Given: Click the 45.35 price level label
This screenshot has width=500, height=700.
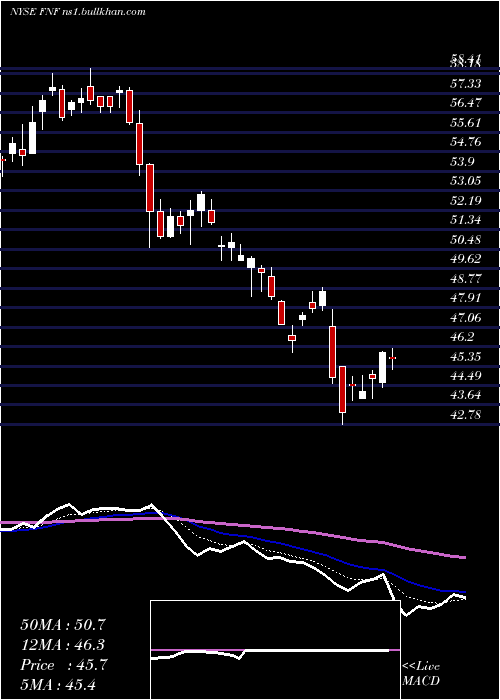Looking at the screenshot, I should point(466,356).
